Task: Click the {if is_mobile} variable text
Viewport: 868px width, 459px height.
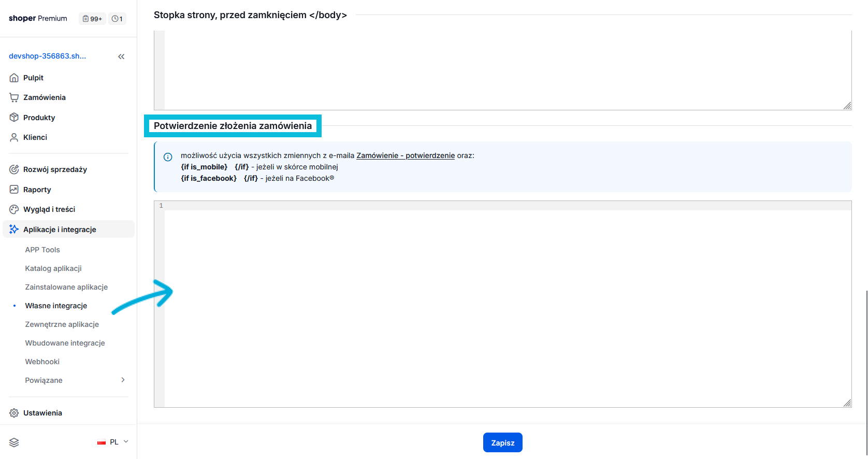Action: (x=204, y=167)
